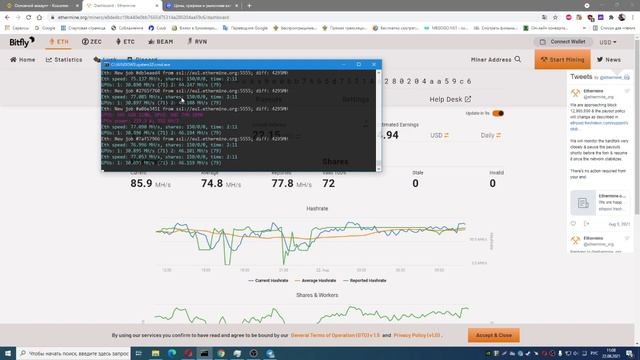Click the taskbar language indicator
The image size is (640, 360).
[594, 353]
